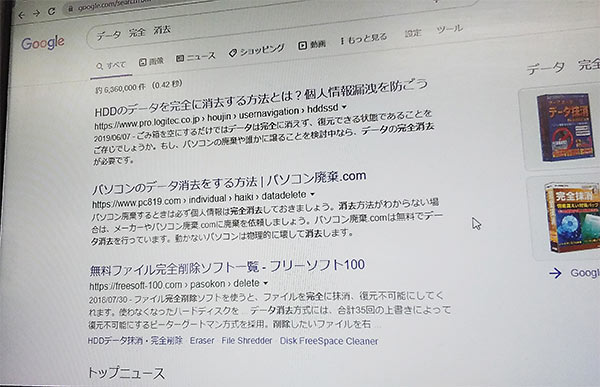Screen dimensions: 600x387
Task: Switch to the ニュース tab
Action: click(x=196, y=57)
